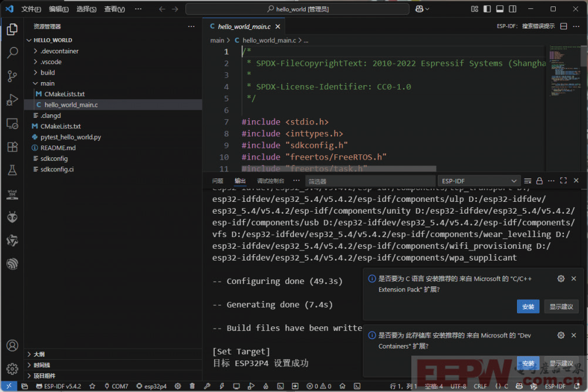Open Run and Debug view
This screenshot has width=588, height=392.
click(12, 100)
